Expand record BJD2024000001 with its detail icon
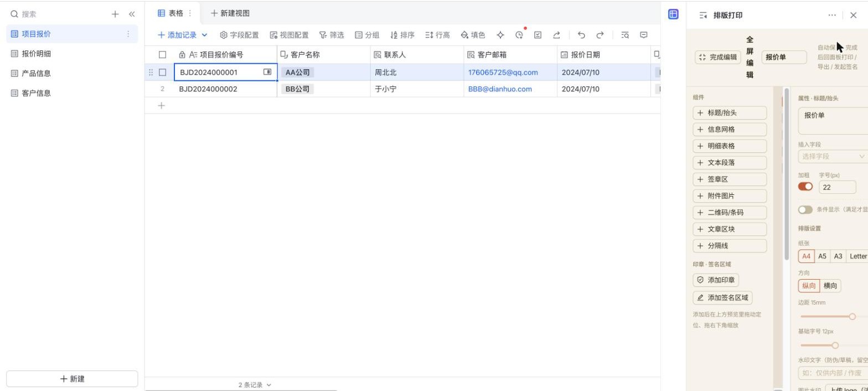 tap(267, 72)
